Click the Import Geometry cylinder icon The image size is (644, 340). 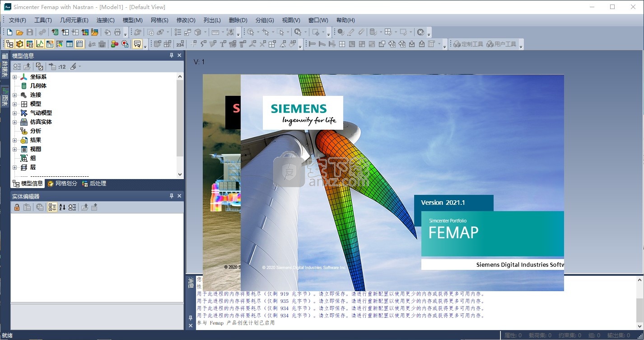pos(55,32)
